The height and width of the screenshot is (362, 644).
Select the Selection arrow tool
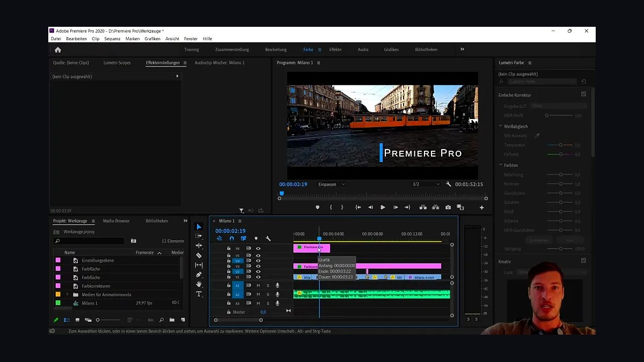(x=199, y=227)
